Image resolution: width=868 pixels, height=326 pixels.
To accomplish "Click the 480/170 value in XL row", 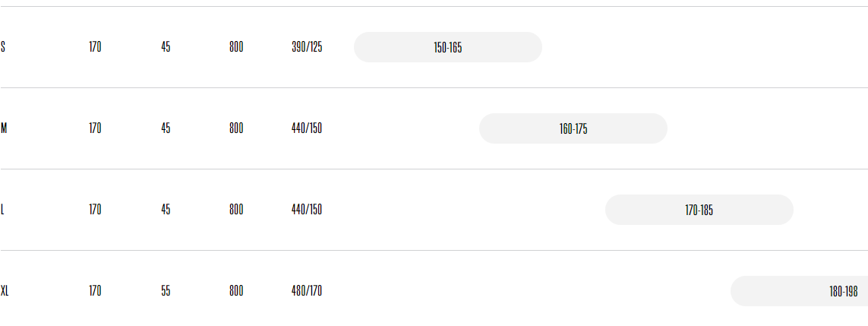I will pyautogui.click(x=307, y=291).
